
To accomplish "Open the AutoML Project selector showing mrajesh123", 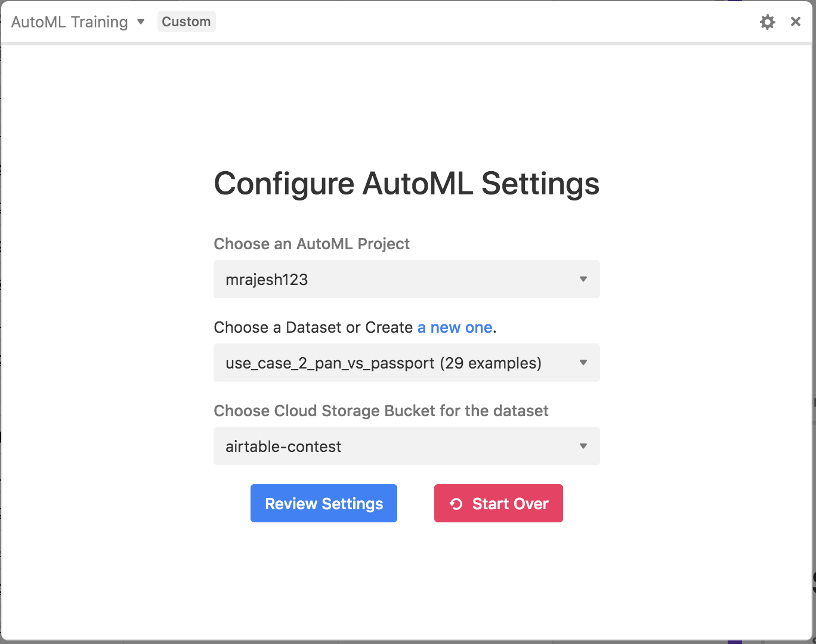I will 394,279.
